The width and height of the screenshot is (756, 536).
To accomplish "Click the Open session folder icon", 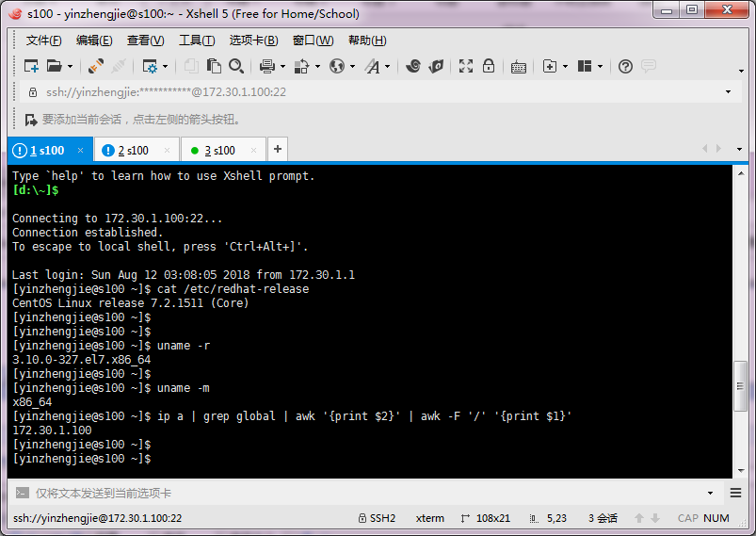I will 54,66.
